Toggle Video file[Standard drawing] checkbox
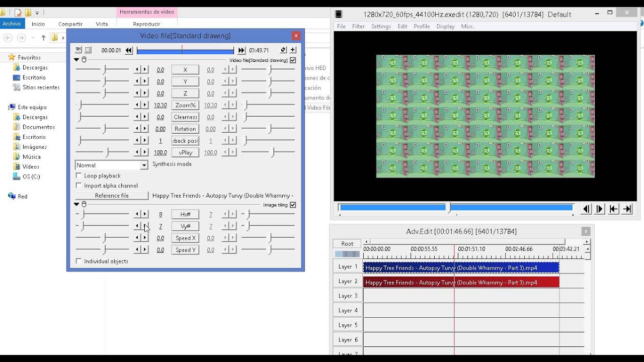Screen dimensions: 644x362 (x=293, y=60)
